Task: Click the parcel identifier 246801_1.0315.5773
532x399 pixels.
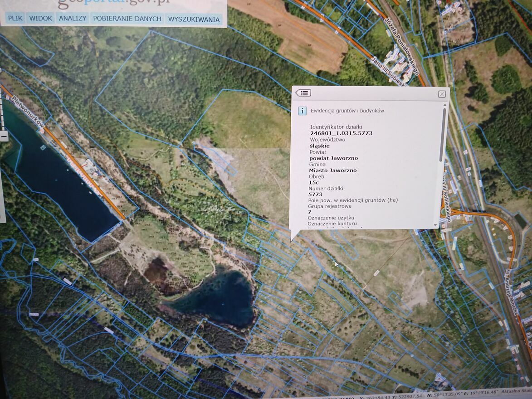Action: tap(335, 134)
